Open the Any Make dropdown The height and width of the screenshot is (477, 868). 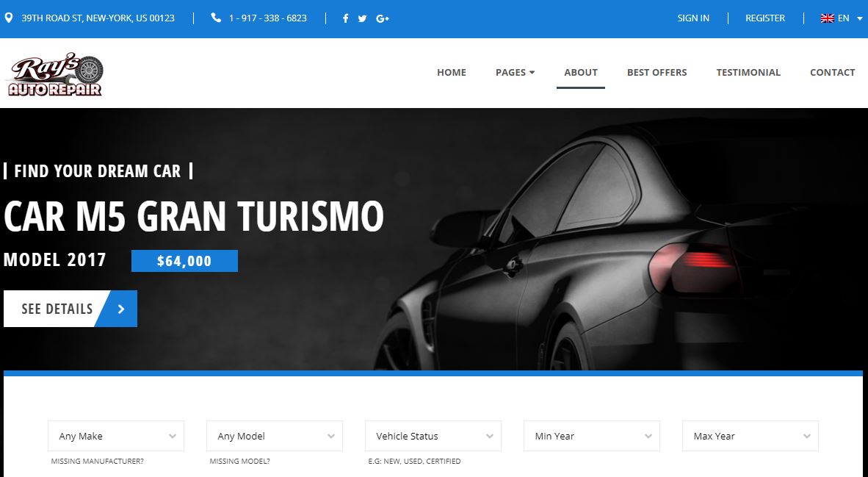pyautogui.click(x=116, y=436)
